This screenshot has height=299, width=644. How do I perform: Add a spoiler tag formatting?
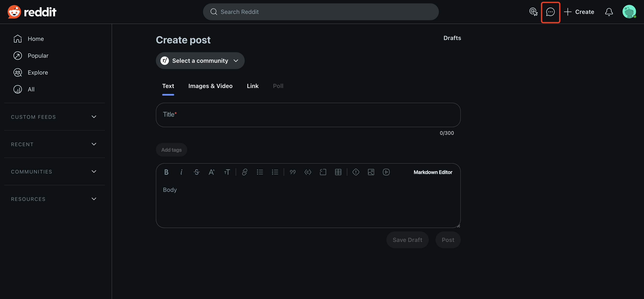point(355,172)
